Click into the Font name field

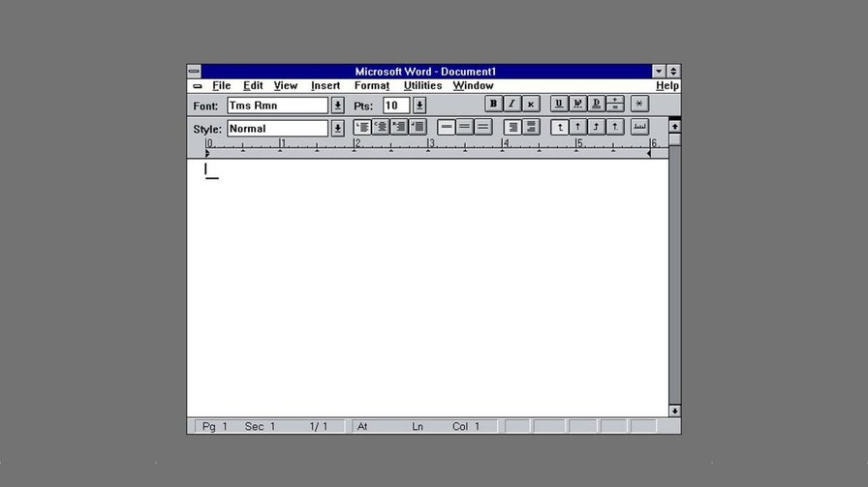click(x=277, y=106)
